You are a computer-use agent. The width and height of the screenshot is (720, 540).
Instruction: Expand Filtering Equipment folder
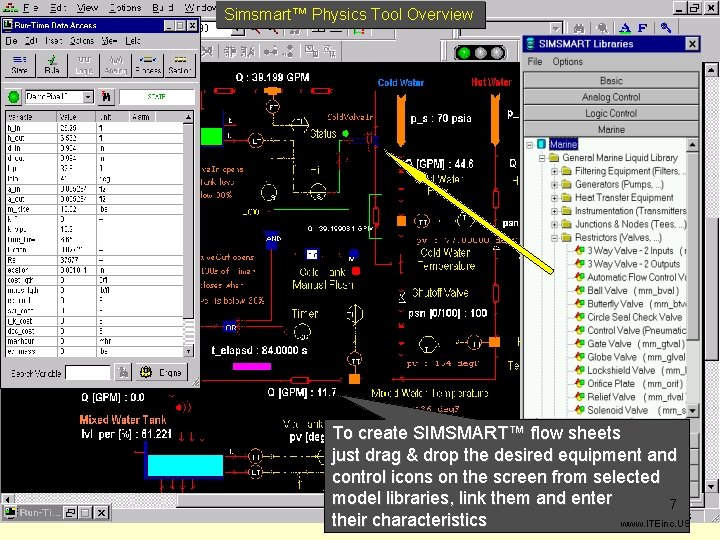click(555, 171)
